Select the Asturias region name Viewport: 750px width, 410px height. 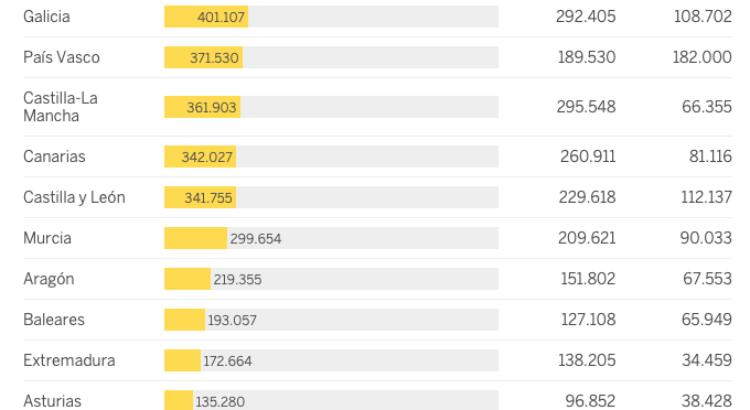click(53, 401)
